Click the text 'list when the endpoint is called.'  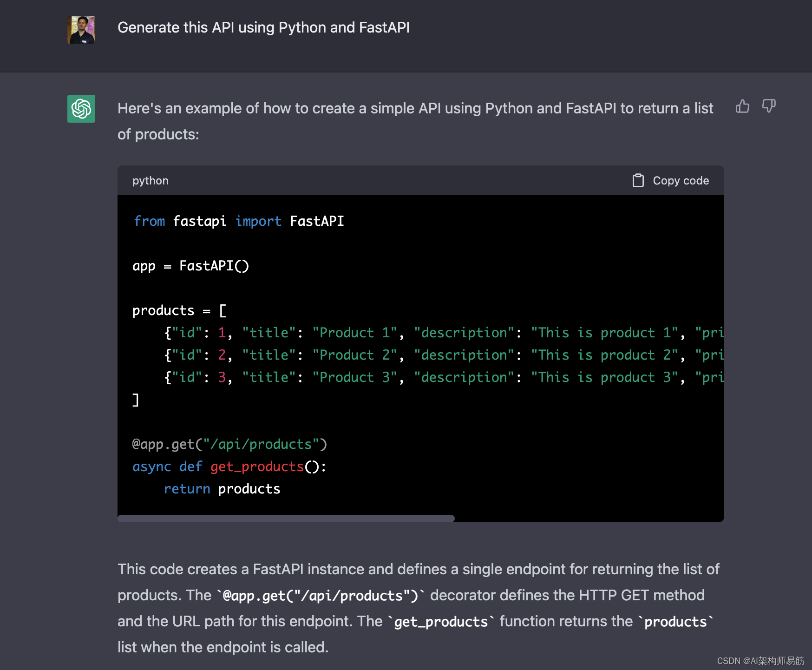click(x=223, y=647)
